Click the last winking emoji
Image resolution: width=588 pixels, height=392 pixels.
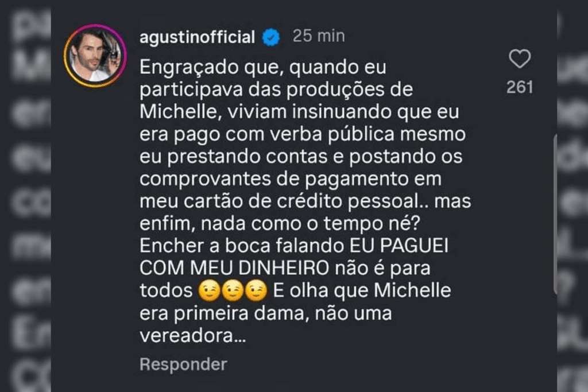pos(257,290)
